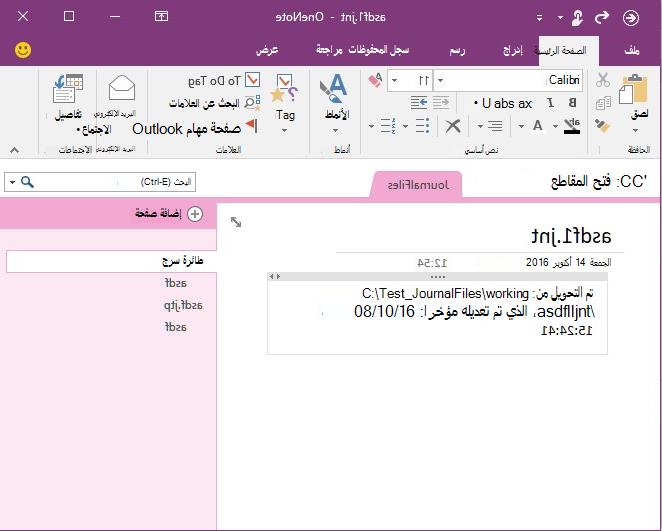Viewport: 662px width, 531px height.
Task: Toggle Italic formatting
Action: 551,103
